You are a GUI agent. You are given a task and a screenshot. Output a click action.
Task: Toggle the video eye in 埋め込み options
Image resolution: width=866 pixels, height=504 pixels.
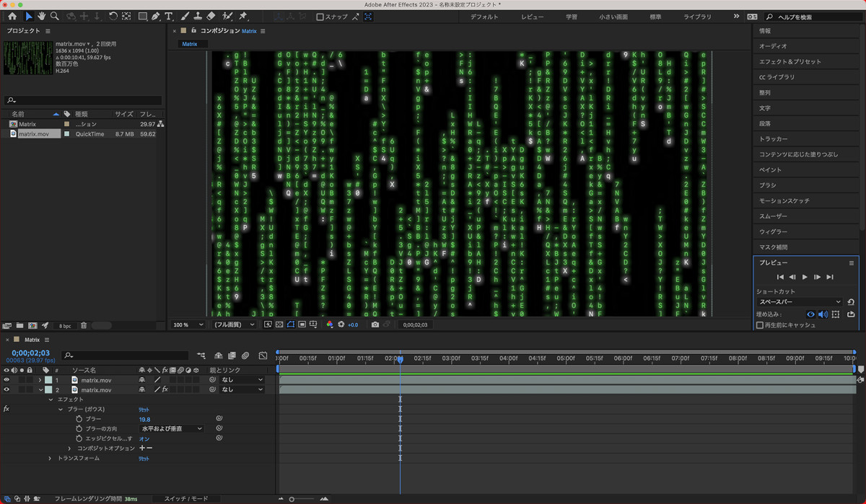[810, 314]
